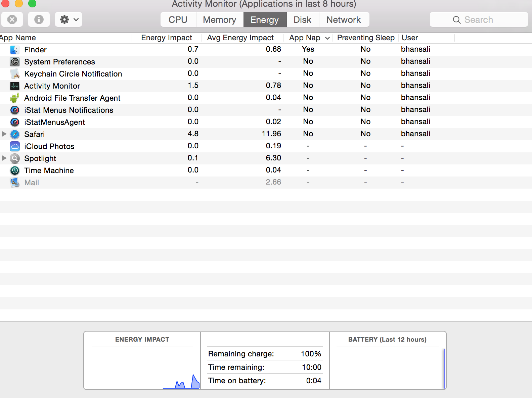Select the iStat Menus Notifications row
This screenshot has width=532, height=398.
pyautogui.click(x=266, y=110)
